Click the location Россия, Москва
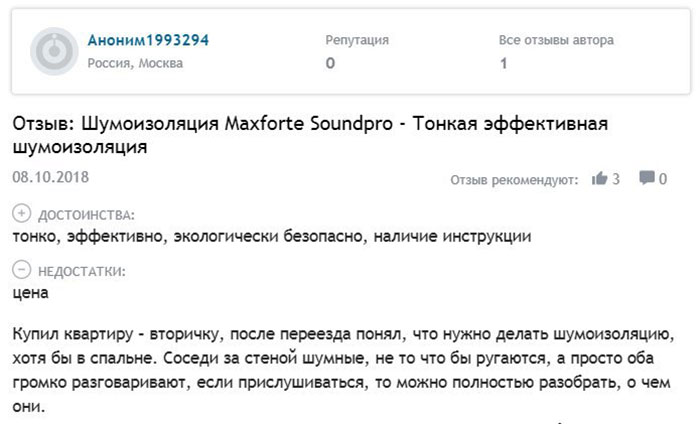Screen dimensions: 700x424 132,62
